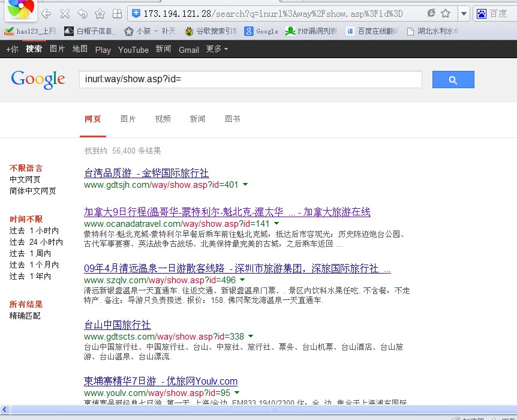Open the address bar history dropdown
The image size is (517, 420).
pos(464,14)
